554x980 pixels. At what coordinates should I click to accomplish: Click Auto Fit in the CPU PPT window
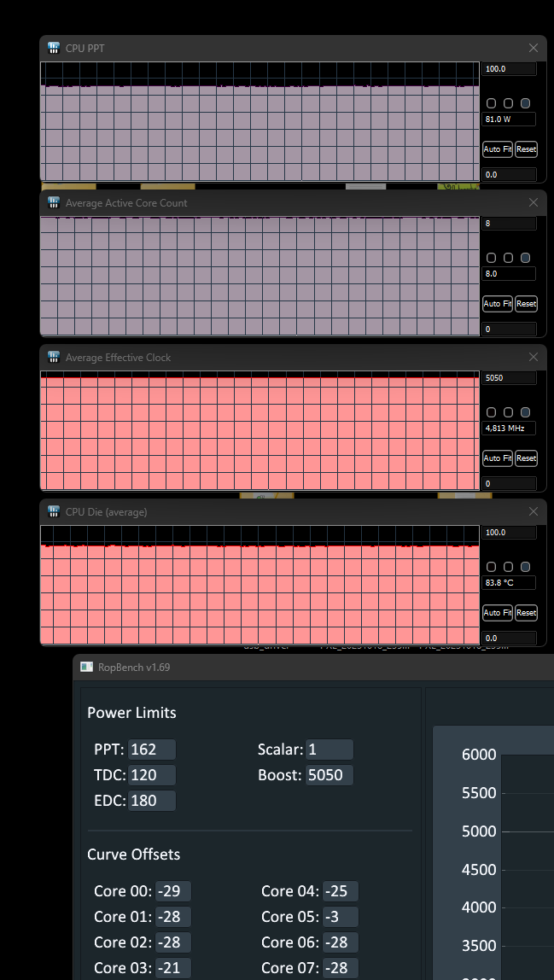pyautogui.click(x=497, y=149)
